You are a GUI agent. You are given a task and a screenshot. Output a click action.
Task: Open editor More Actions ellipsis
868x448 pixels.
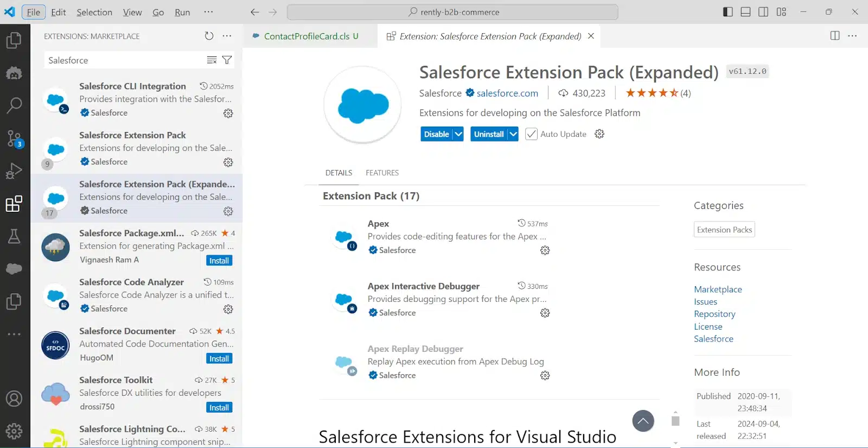pyautogui.click(x=852, y=36)
